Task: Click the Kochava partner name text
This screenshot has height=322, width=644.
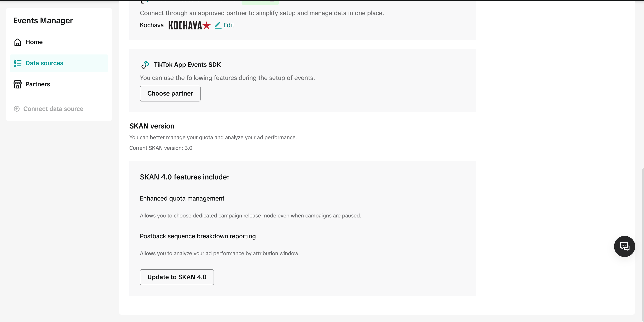Action: pos(152,25)
